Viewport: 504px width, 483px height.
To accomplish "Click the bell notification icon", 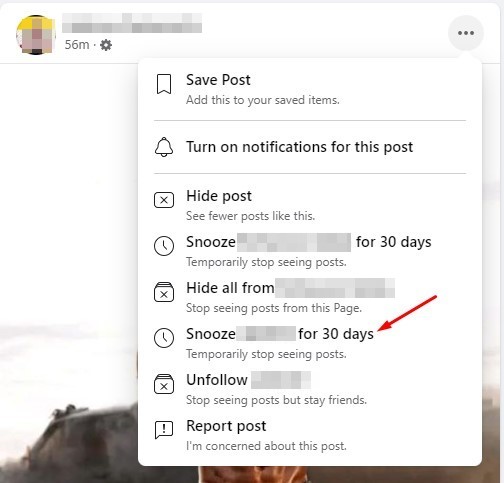I will [164, 147].
